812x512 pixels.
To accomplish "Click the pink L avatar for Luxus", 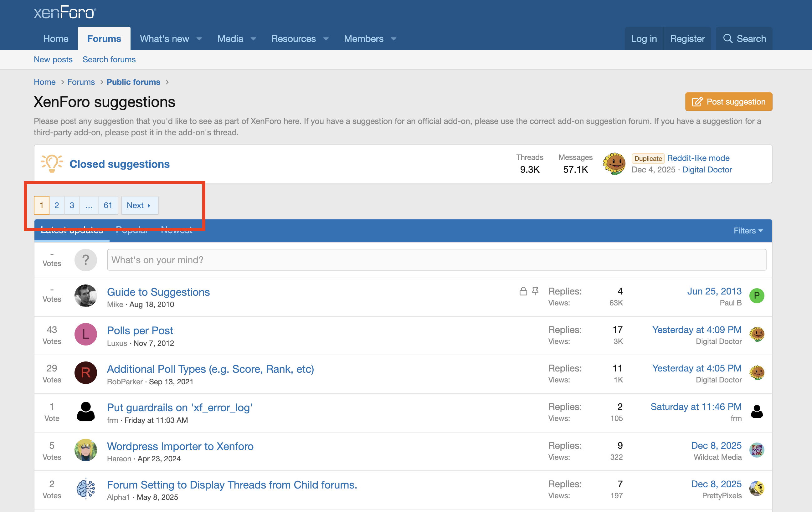I will (86, 334).
